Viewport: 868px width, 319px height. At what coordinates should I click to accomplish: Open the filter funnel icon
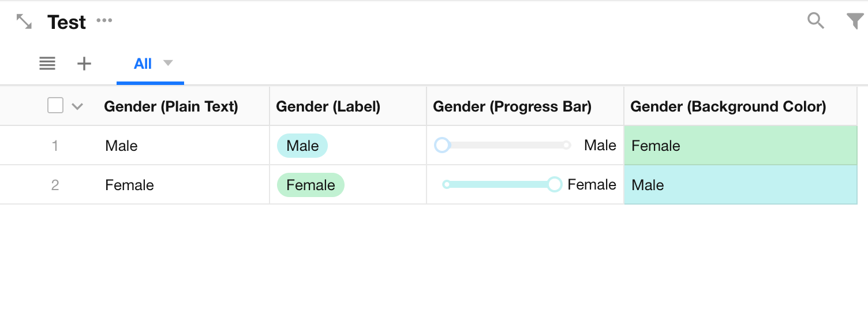pyautogui.click(x=855, y=21)
